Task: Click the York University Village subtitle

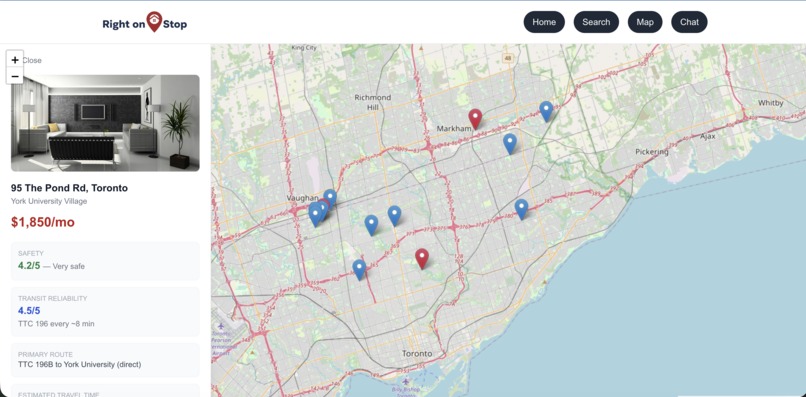Action: coord(49,201)
